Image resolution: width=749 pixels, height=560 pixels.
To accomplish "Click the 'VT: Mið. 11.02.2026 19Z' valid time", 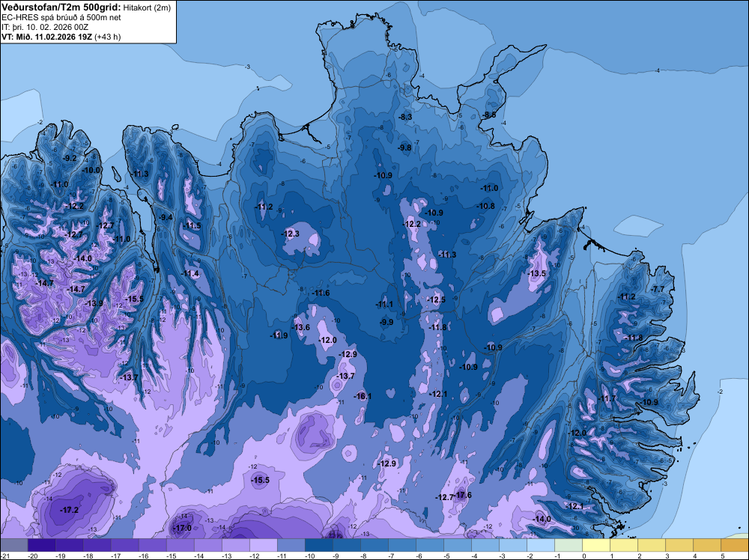I will [46, 37].
